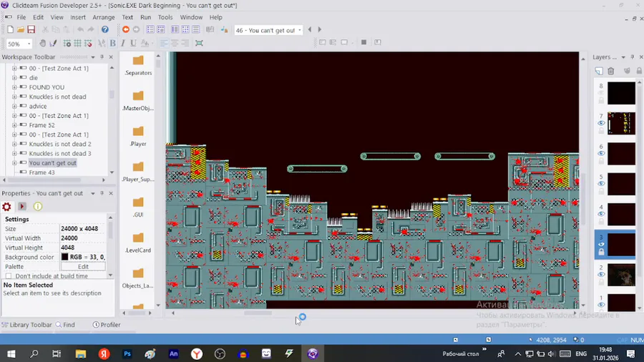The height and width of the screenshot is (362, 644).
Task: Delete layer with the trash icon
Action: [611, 71]
